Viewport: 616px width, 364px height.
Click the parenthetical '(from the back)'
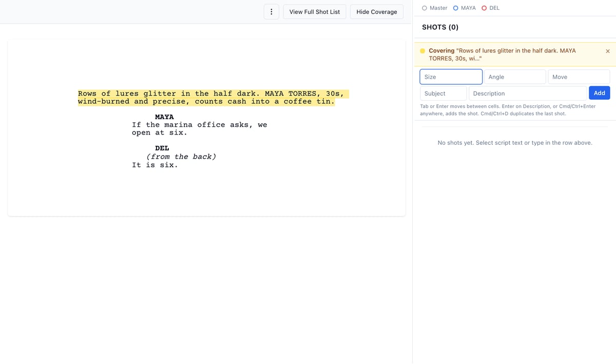pyautogui.click(x=181, y=157)
